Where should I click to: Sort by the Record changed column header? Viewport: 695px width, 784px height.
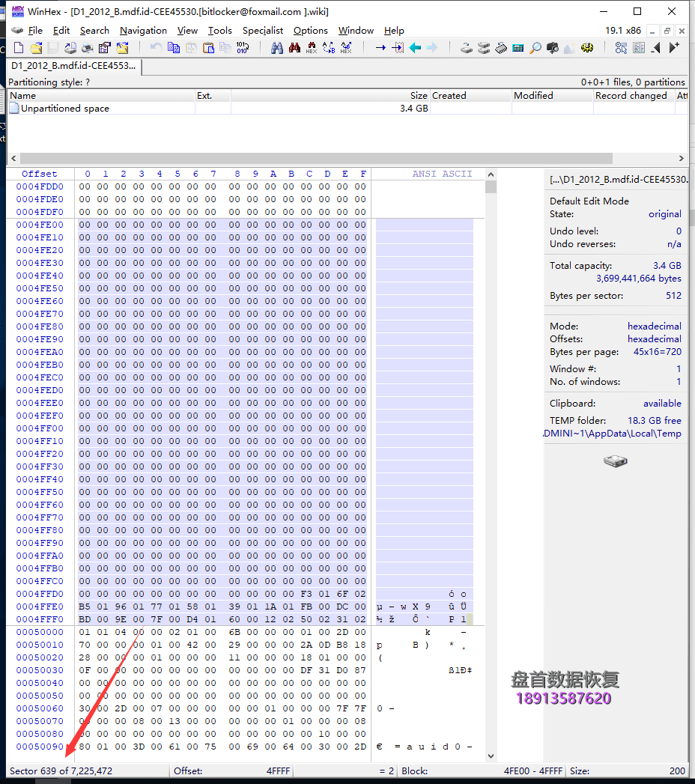[634, 96]
